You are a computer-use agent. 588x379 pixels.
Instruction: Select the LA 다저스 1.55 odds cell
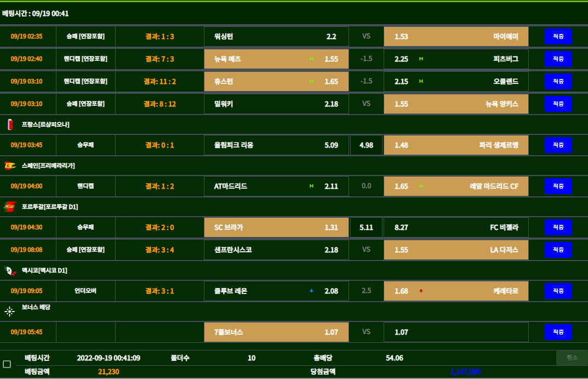tap(456, 250)
